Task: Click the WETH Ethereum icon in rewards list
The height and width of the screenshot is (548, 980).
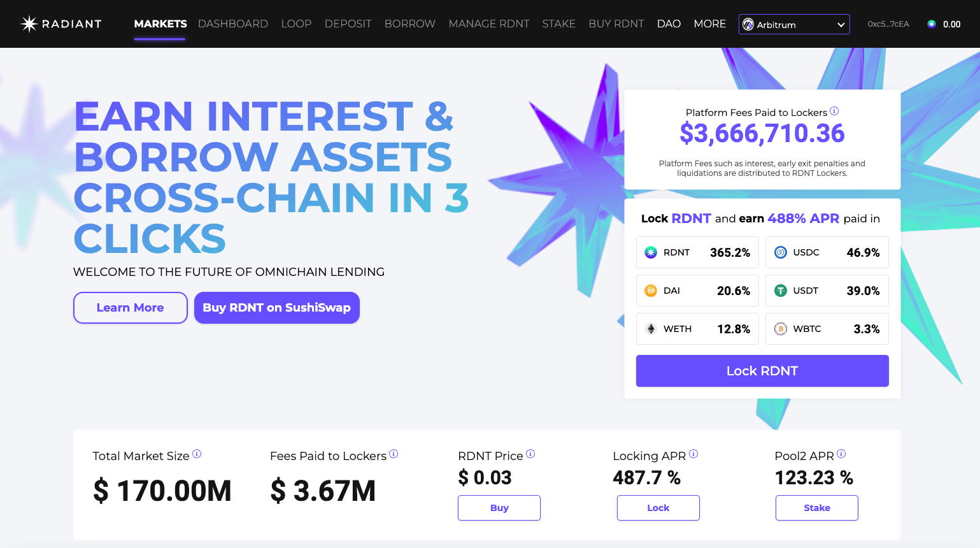Action: [x=651, y=329]
